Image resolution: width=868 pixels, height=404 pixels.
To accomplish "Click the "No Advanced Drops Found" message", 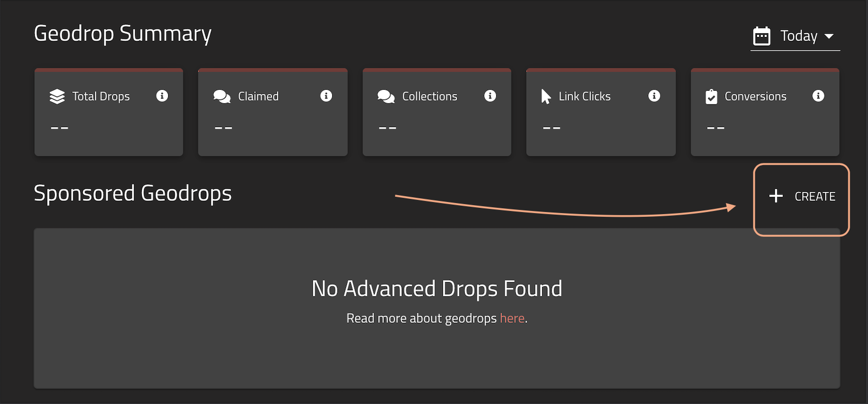I will [x=437, y=288].
